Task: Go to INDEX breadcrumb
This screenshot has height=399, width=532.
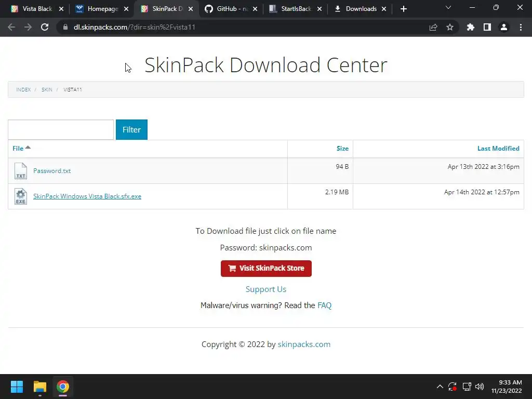Action: pyautogui.click(x=23, y=89)
